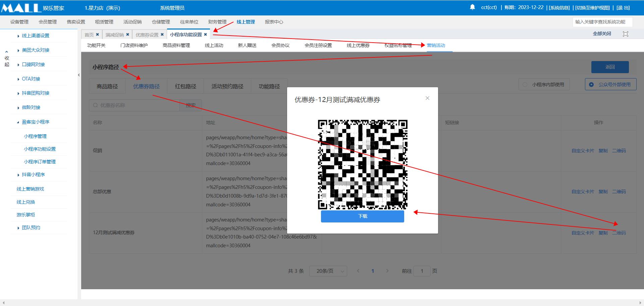The height and width of the screenshot is (306, 644).
Task: Open 小程序管理 in sidebar
Action: [35, 136]
